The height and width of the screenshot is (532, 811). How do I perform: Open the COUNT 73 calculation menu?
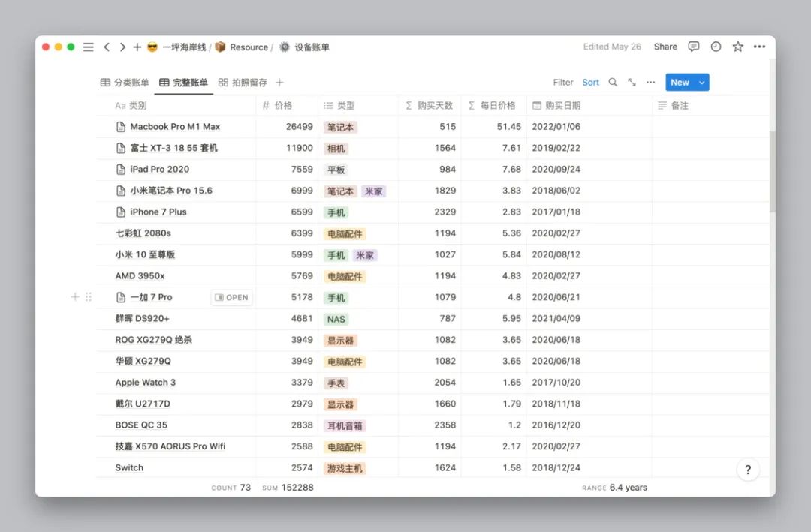coord(231,488)
